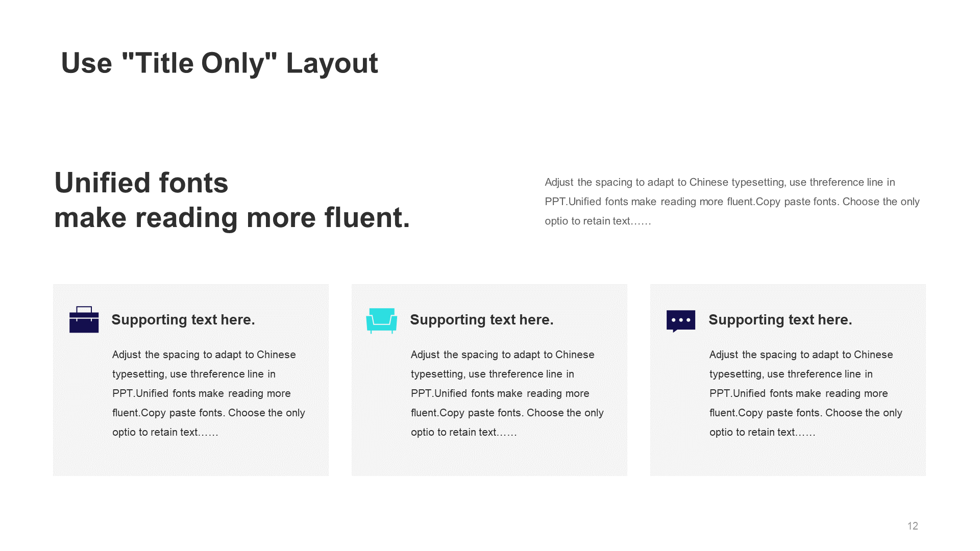Click empty bottom area of the chat bubble card
The image size is (980, 551).
[x=788, y=458]
